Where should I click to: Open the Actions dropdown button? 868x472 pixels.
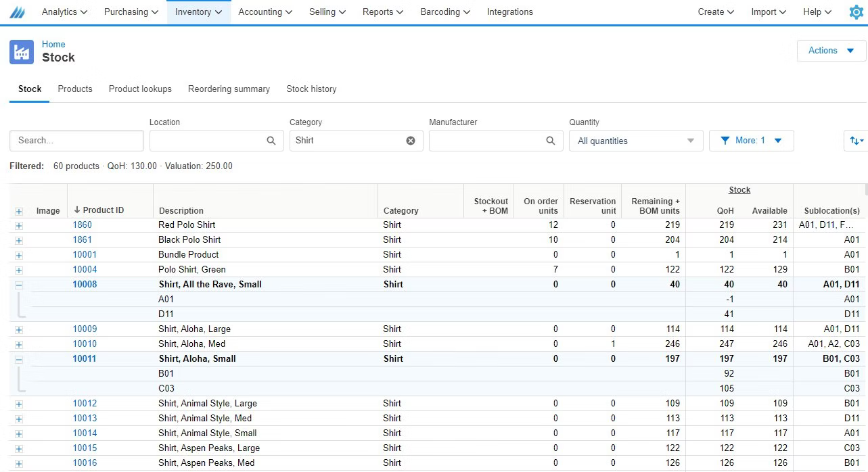(x=831, y=51)
